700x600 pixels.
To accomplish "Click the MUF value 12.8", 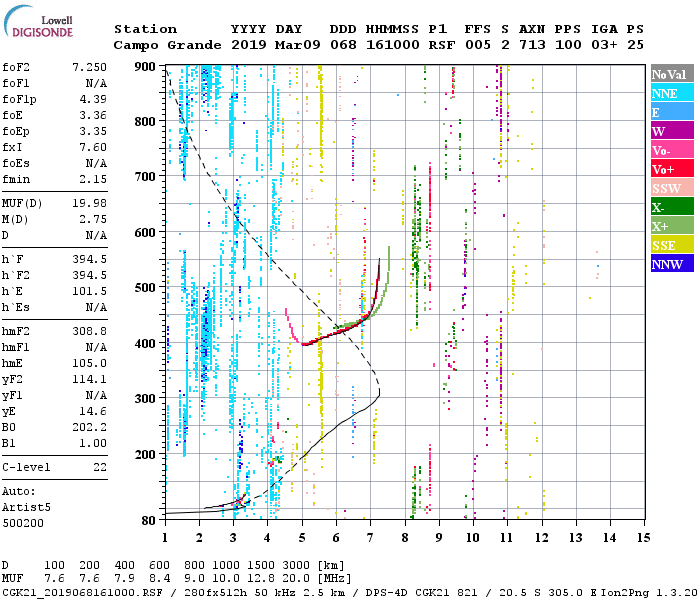I will click(260, 579).
